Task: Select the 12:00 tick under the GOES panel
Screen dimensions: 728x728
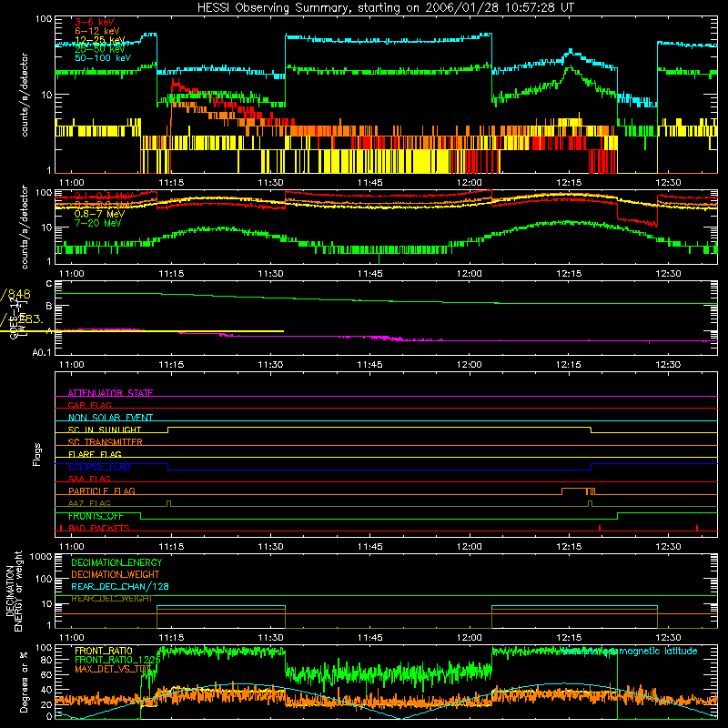Action: point(470,365)
